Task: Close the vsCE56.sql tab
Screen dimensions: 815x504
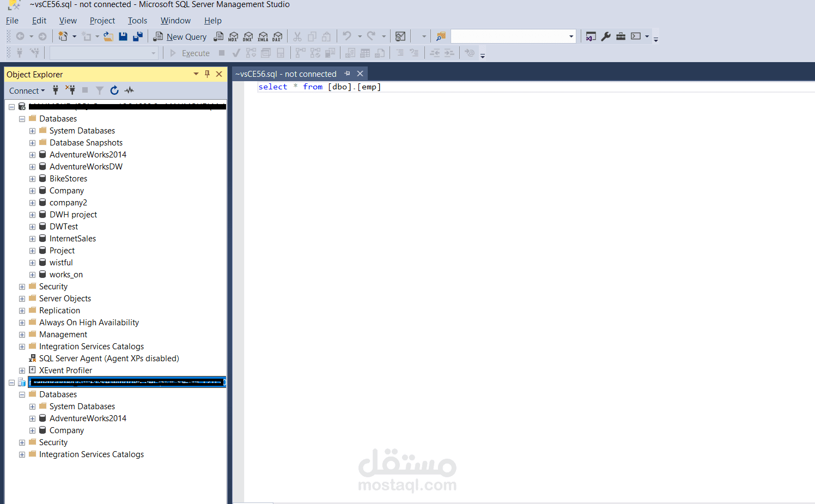Action: pyautogui.click(x=360, y=74)
